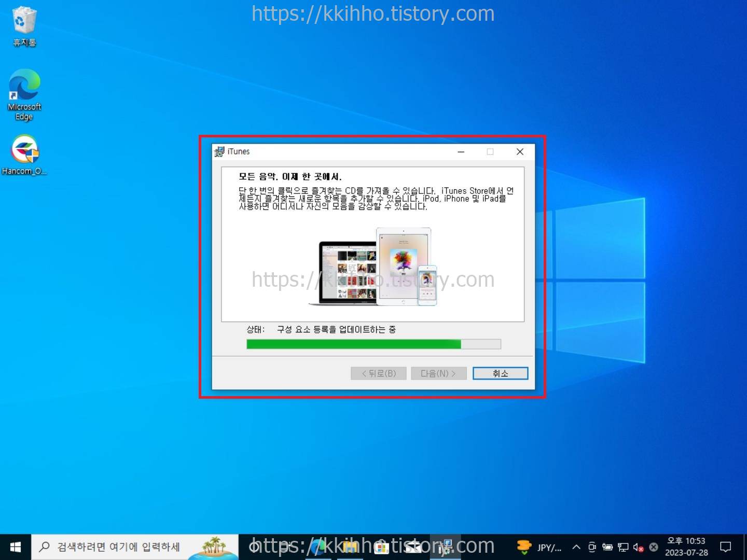This screenshot has width=747, height=560.
Task: Click the Cancel (취소) button in iTunes installer
Action: click(500, 373)
